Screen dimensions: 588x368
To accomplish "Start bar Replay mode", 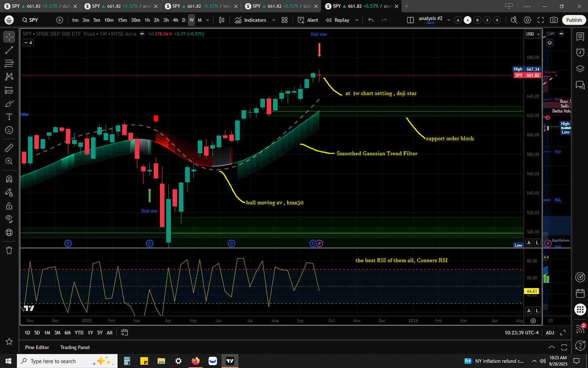I will (338, 20).
